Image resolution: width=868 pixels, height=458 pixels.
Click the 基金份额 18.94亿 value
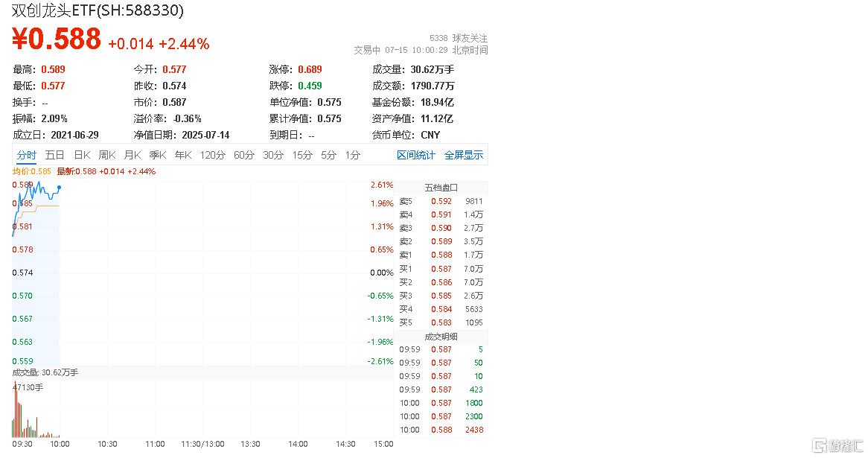point(437,102)
